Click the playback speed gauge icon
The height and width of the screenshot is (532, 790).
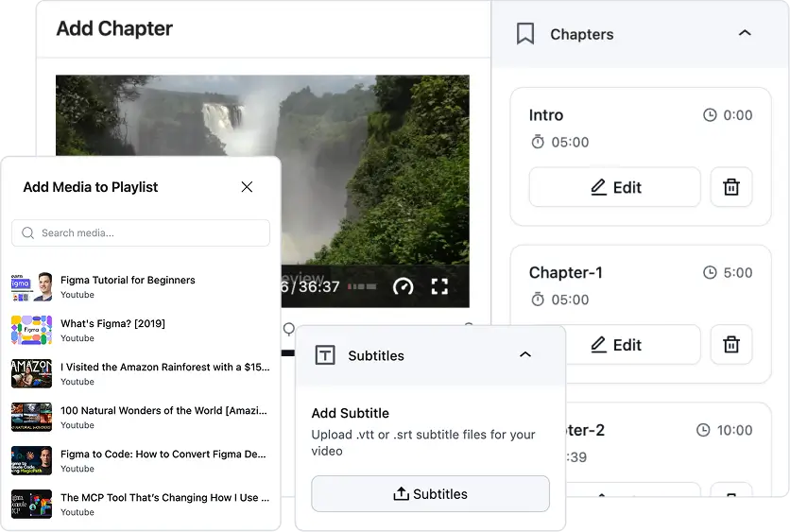tap(404, 286)
